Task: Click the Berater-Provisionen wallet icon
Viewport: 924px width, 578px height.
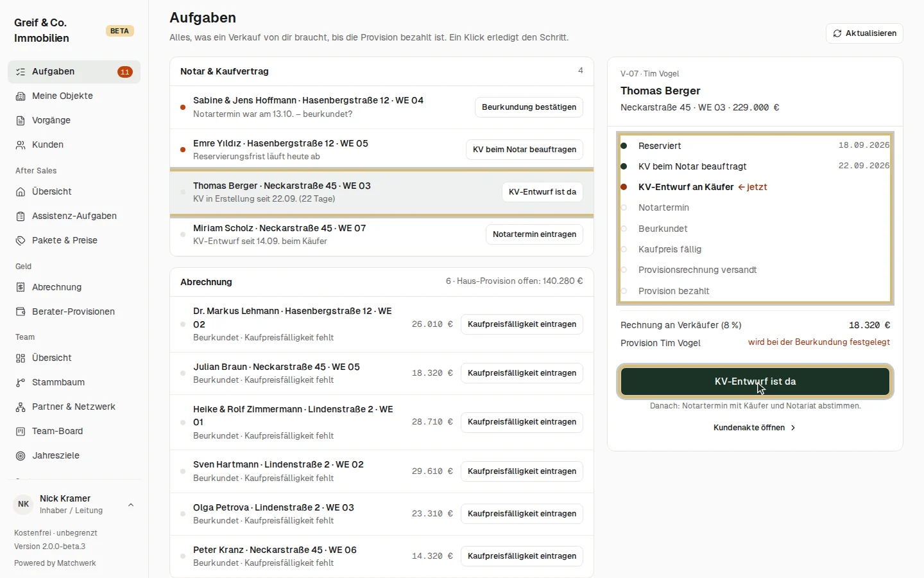Action: [21, 312]
